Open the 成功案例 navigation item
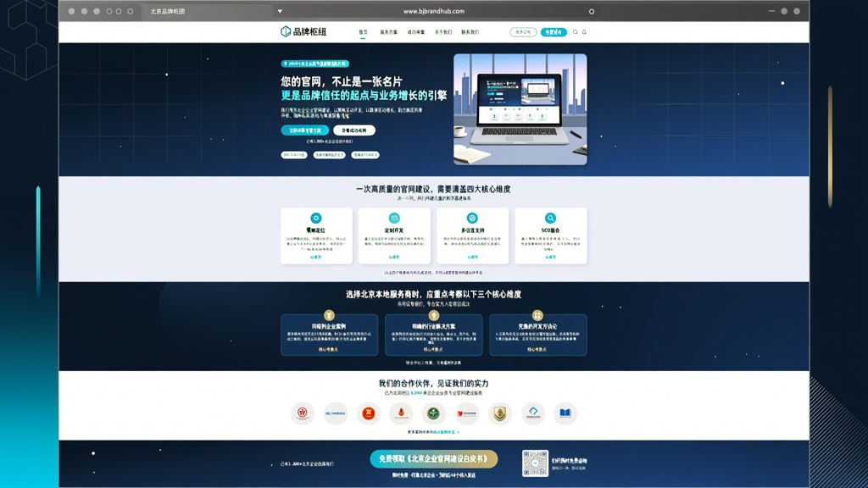Image resolution: width=868 pixels, height=488 pixels. click(415, 32)
